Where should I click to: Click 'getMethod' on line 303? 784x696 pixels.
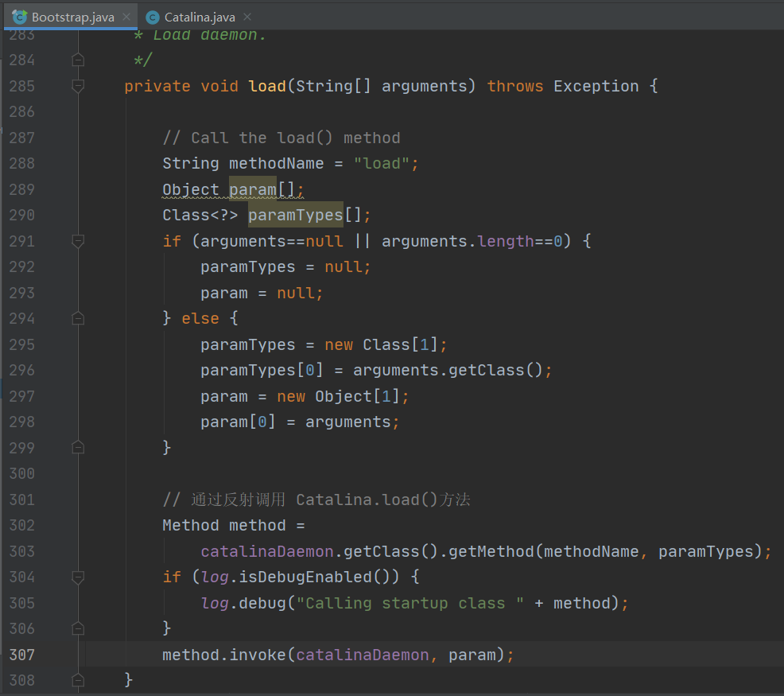click(x=491, y=551)
